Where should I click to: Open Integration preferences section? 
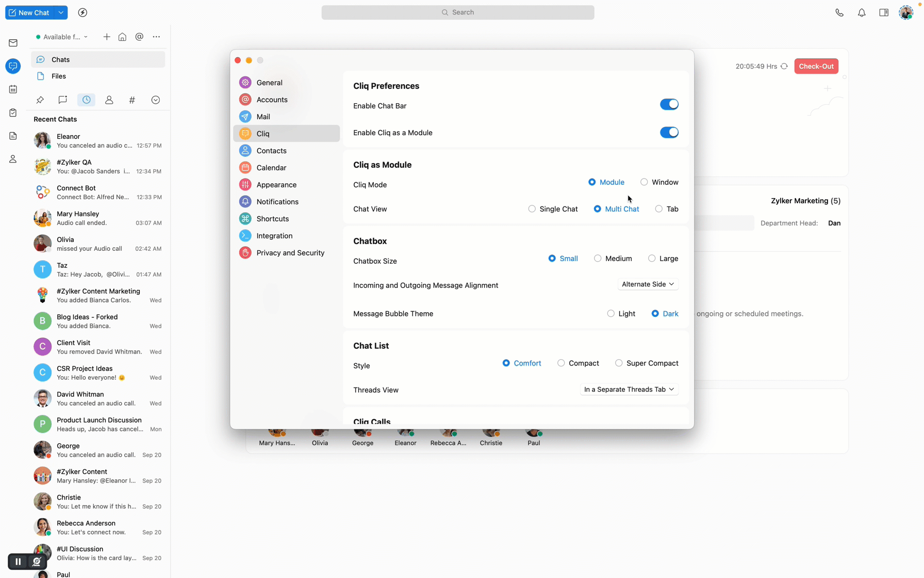tap(286, 236)
